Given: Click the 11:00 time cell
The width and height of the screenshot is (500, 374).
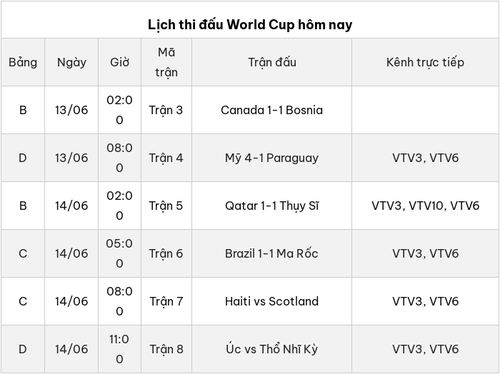Looking at the screenshot, I should click(x=120, y=349).
